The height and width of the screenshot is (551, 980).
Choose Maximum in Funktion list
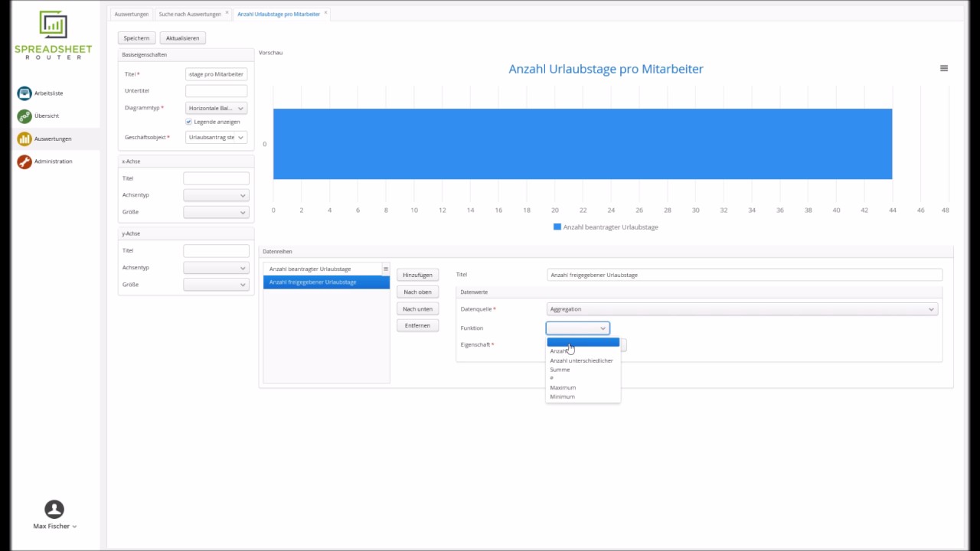point(583,387)
